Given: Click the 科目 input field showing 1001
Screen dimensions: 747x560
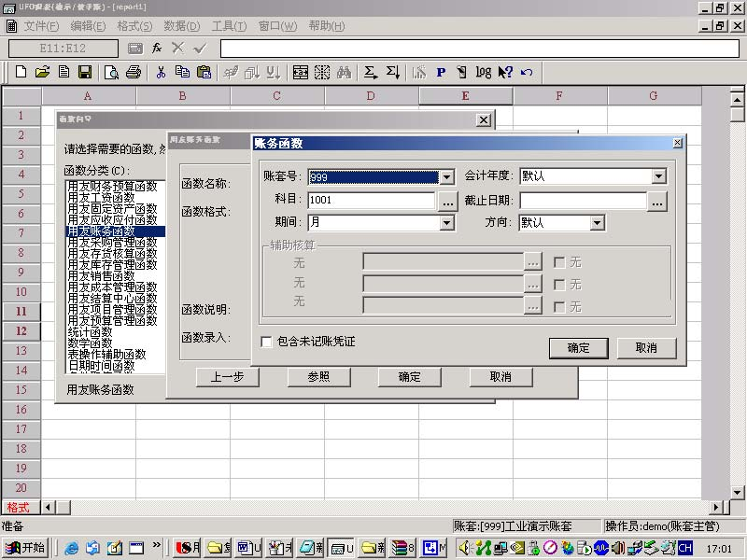Looking at the screenshot, I should coord(372,200).
